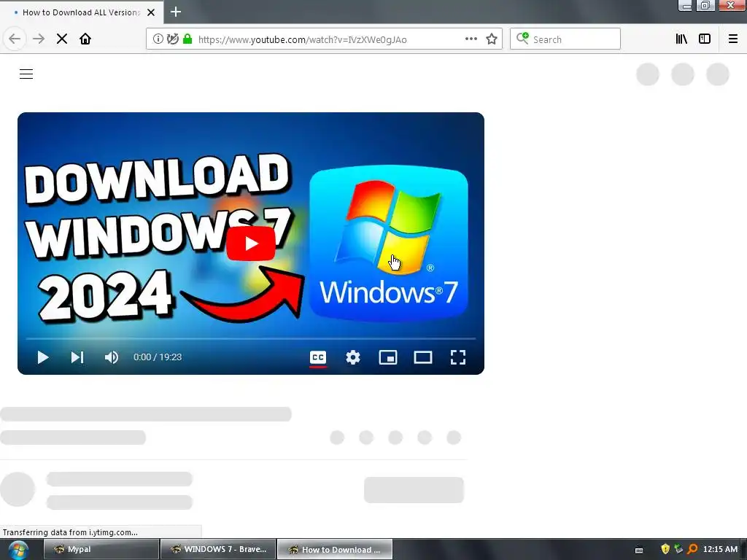Click the red YouTube play button overlay
The width and height of the screenshot is (747, 560).
pyautogui.click(x=251, y=244)
